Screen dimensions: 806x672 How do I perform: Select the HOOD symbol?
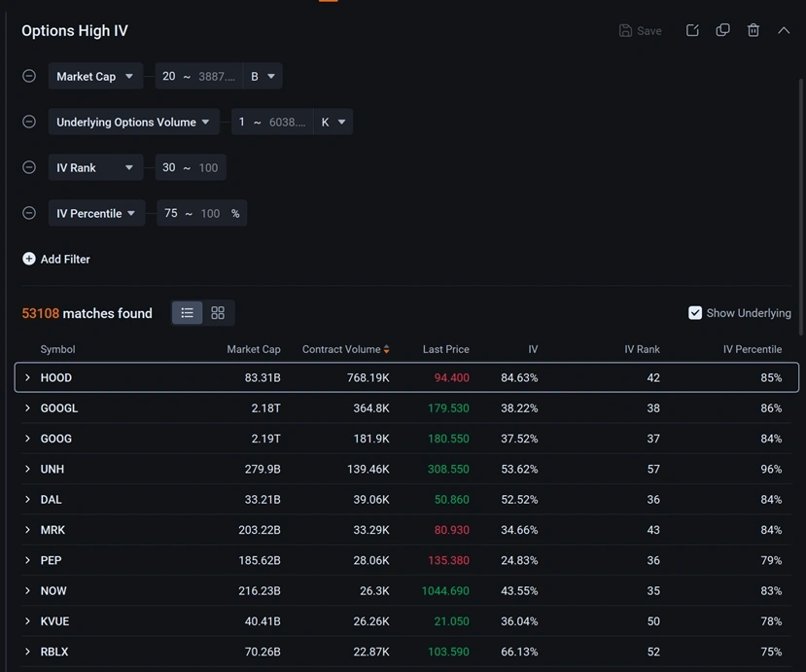[56, 377]
